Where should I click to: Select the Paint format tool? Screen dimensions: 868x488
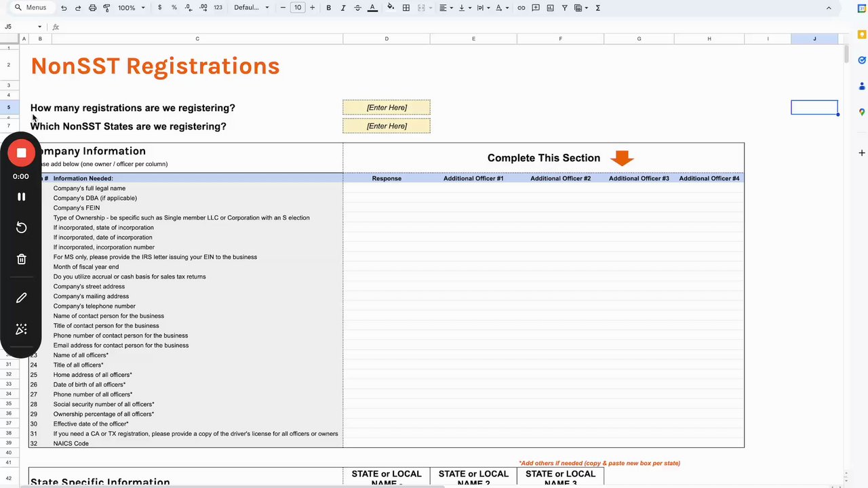click(106, 7)
